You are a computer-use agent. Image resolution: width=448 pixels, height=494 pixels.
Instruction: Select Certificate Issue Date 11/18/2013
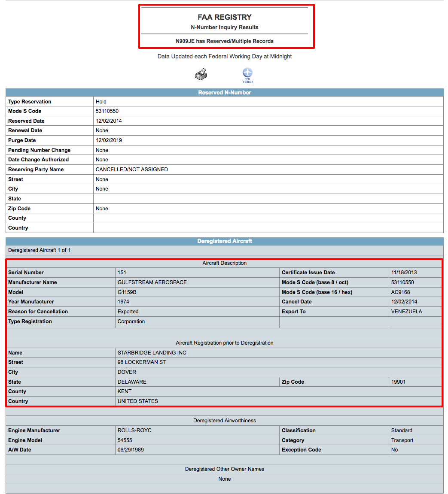pos(404,273)
